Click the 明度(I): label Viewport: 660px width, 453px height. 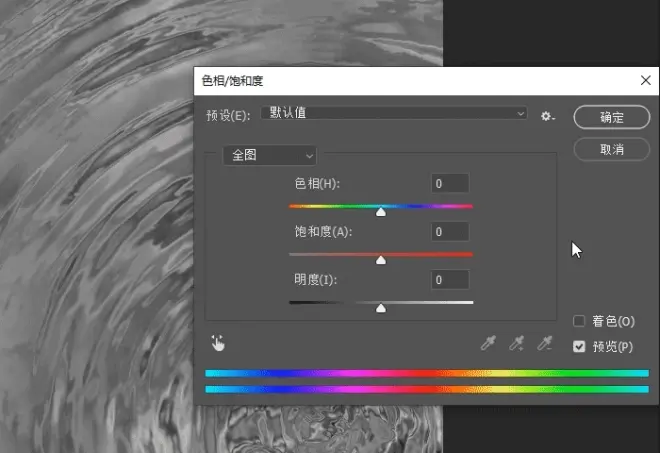tap(316, 280)
